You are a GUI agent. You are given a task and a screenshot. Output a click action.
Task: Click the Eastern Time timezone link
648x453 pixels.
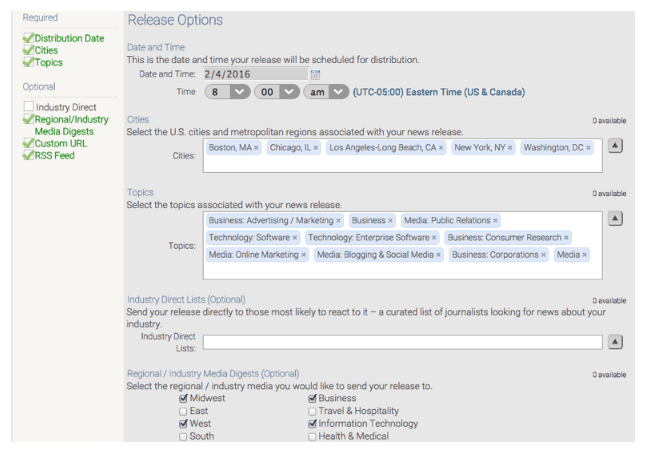point(438,92)
